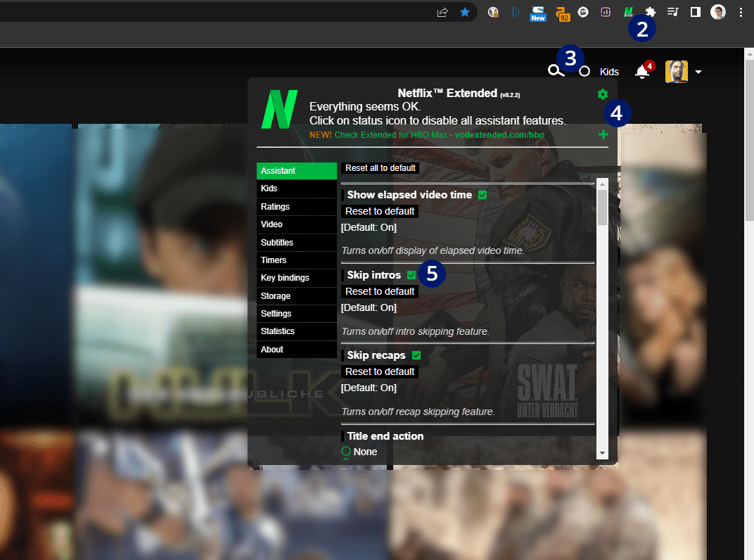Click scrollbar down arrow in settings list
Screen dimensions: 754x560
tap(602, 453)
